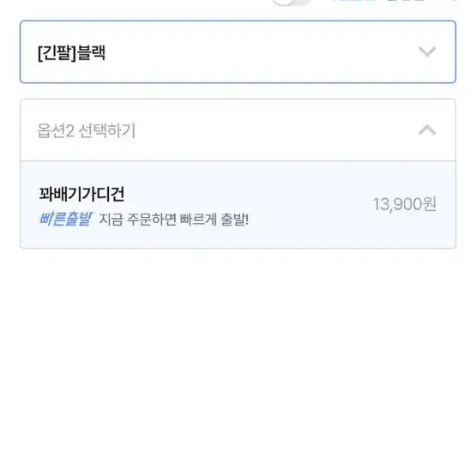
Task: Click the up chevron in 옵션2 선택하기
Action: [427, 130]
